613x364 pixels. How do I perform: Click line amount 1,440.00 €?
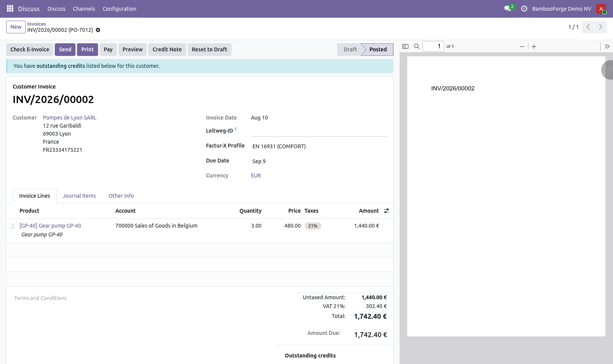367,226
